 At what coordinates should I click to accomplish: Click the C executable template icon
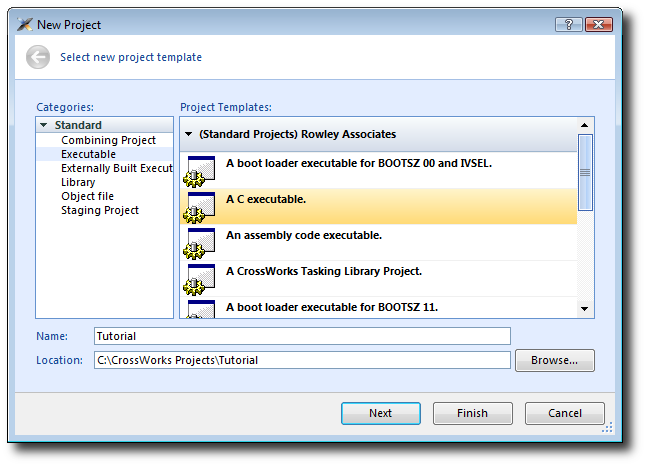click(x=200, y=207)
